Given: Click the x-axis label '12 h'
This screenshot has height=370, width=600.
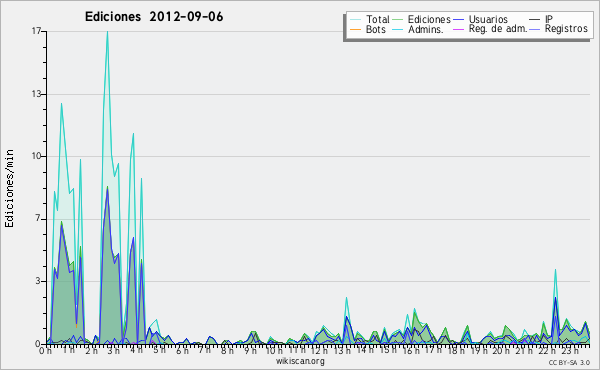Looking at the screenshot, I should 318,350.
